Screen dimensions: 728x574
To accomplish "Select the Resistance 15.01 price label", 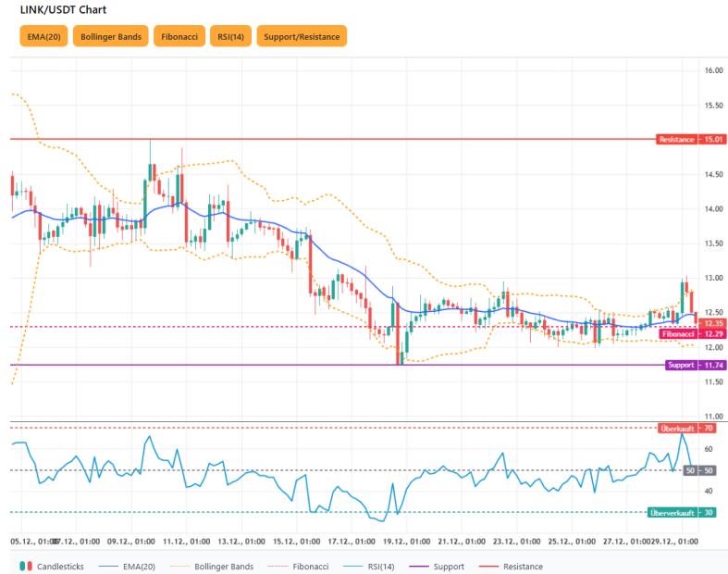I will [x=690, y=140].
